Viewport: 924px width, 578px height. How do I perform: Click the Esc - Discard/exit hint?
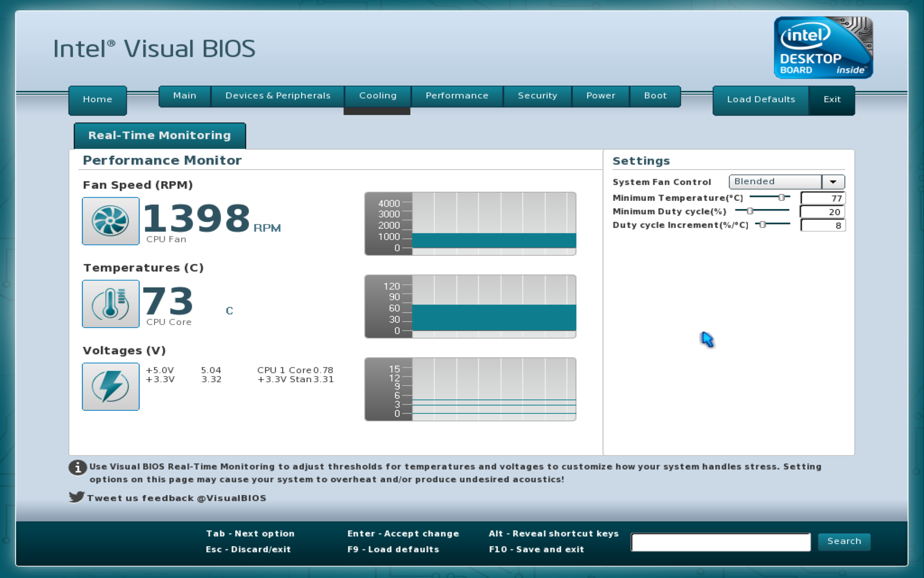coord(248,549)
